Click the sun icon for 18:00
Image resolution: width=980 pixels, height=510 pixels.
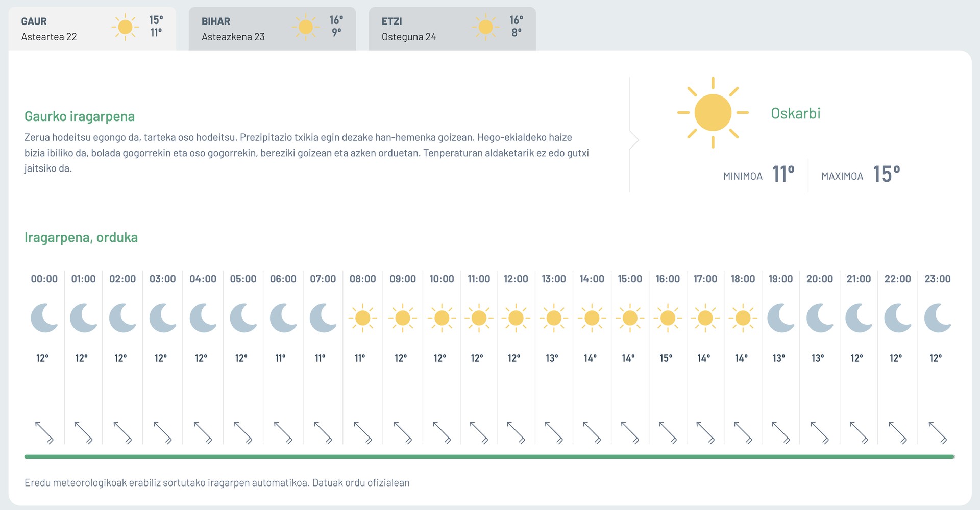click(743, 318)
